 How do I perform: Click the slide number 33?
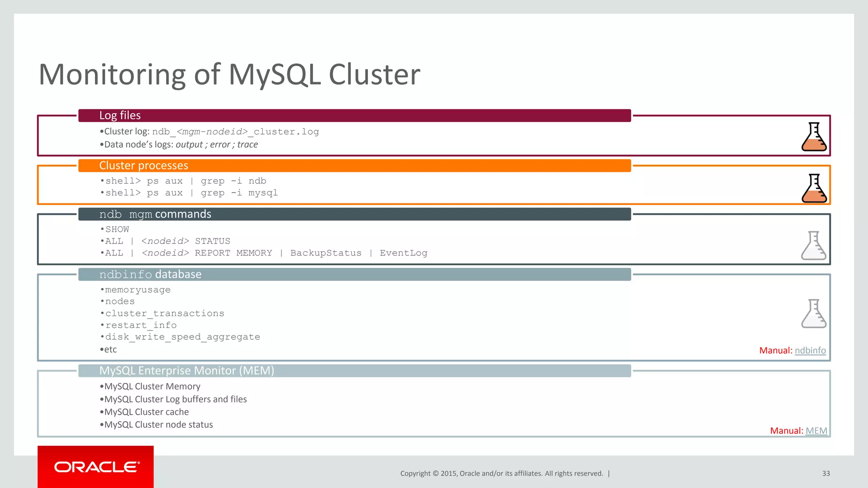[826, 473]
